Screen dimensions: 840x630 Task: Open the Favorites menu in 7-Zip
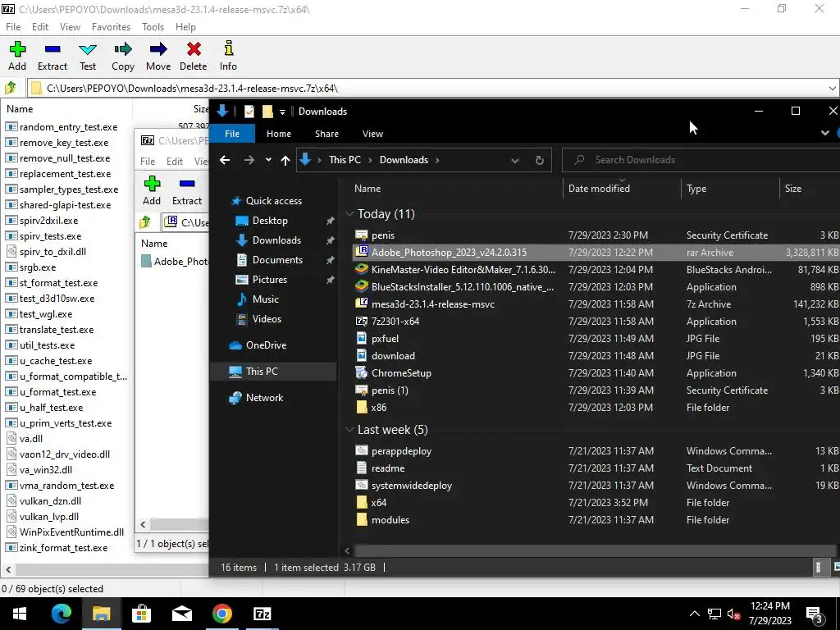coord(111,27)
